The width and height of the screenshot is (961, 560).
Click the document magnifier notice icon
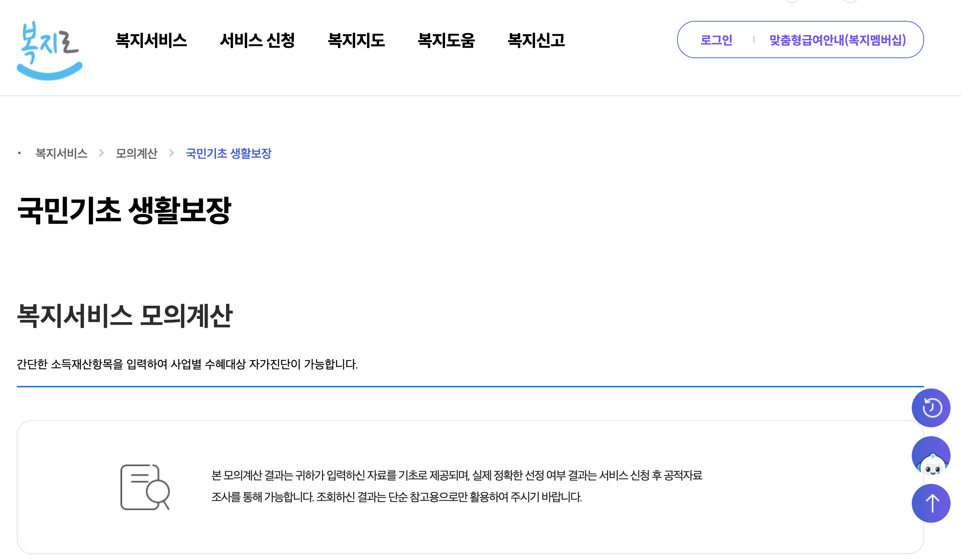pos(145,487)
